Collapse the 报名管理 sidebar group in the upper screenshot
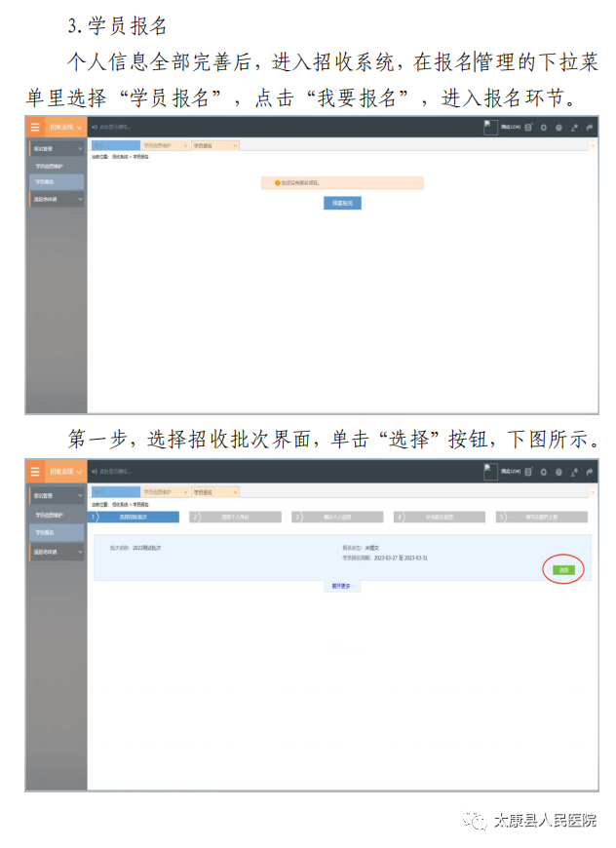This screenshot has height=848, width=616. 57,148
